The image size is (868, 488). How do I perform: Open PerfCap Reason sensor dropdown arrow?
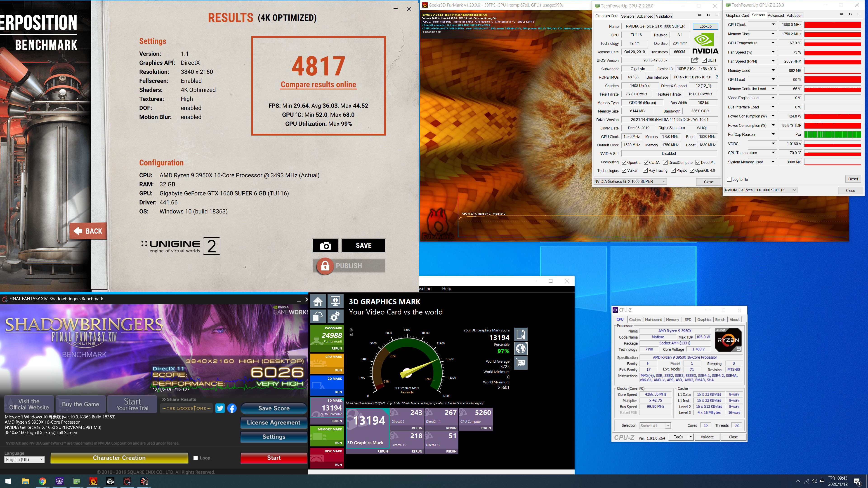(773, 134)
